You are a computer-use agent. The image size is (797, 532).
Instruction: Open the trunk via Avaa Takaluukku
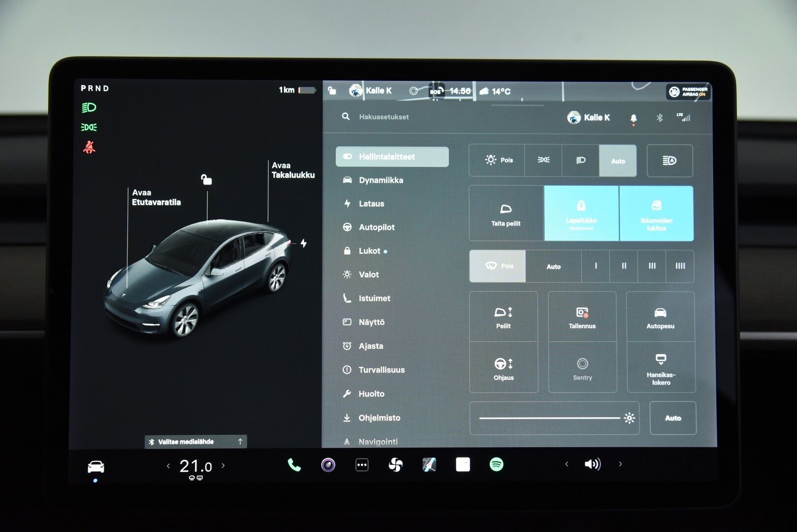pyautogui.click(x=293, y=170)
